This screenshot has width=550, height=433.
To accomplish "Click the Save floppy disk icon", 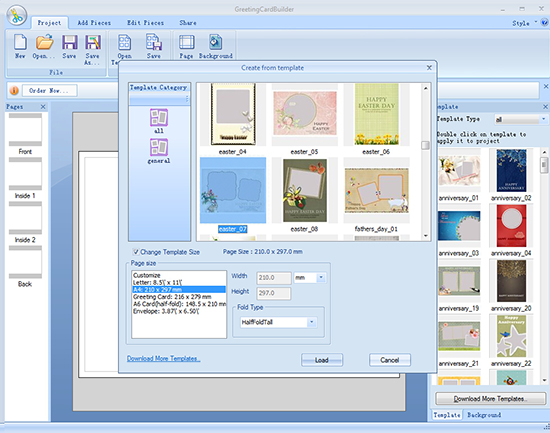I will [69, 42].
